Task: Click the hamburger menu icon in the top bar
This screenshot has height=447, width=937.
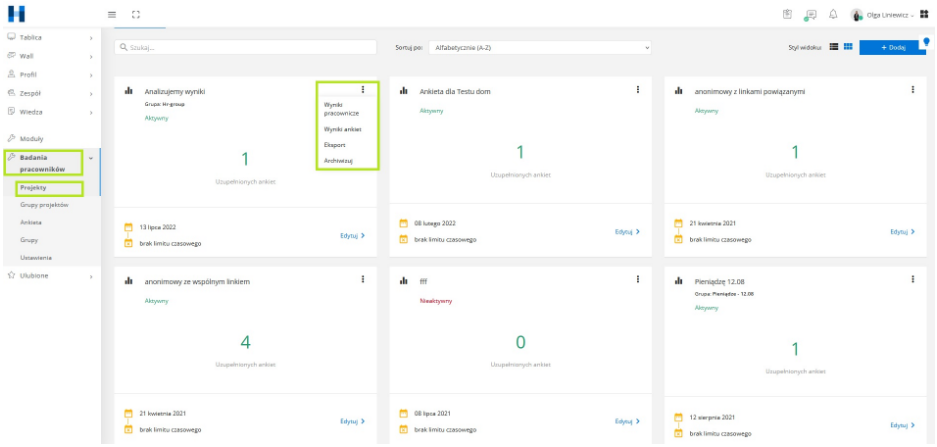Action: [x=112, y=14]
